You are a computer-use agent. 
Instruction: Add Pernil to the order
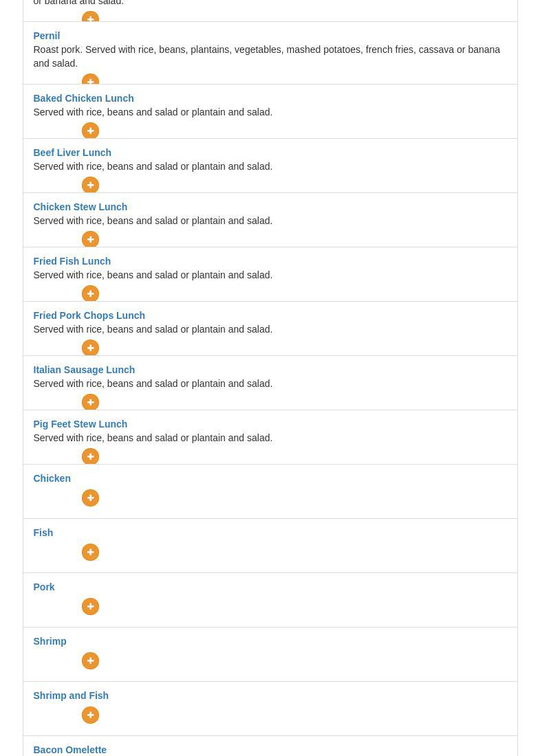pyautogui.click(x=90, y=81)
